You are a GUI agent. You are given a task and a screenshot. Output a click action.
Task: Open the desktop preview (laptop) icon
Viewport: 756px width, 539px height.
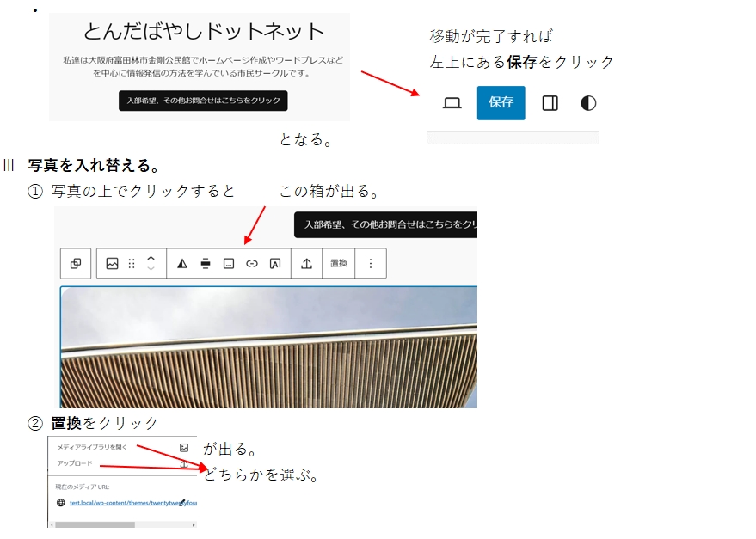point(452,103)
